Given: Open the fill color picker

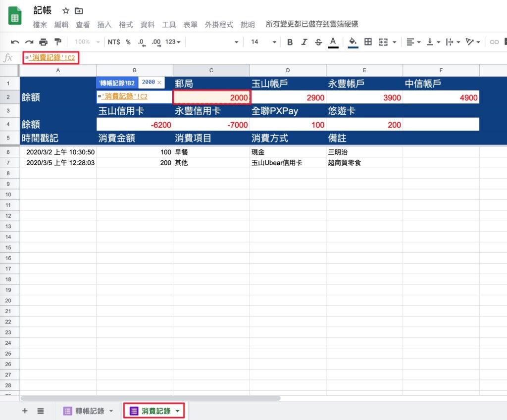Looking at the screenshot, I should [x=353, y=43].
